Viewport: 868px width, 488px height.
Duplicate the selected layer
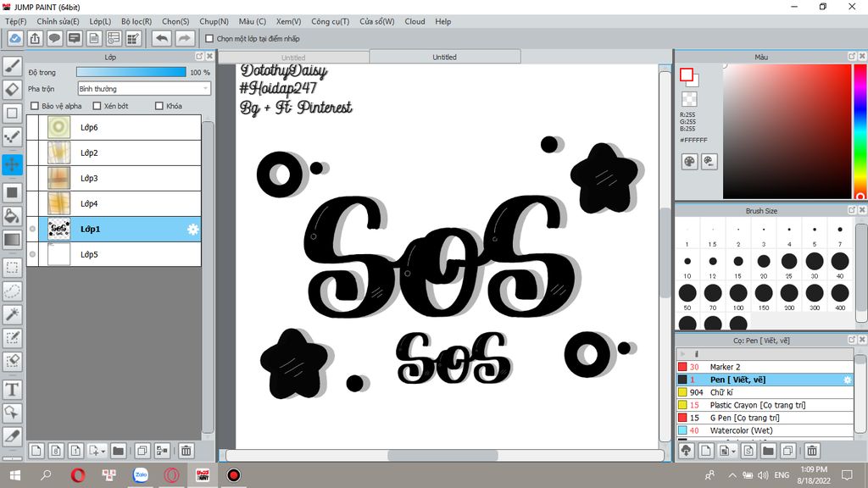142,451
